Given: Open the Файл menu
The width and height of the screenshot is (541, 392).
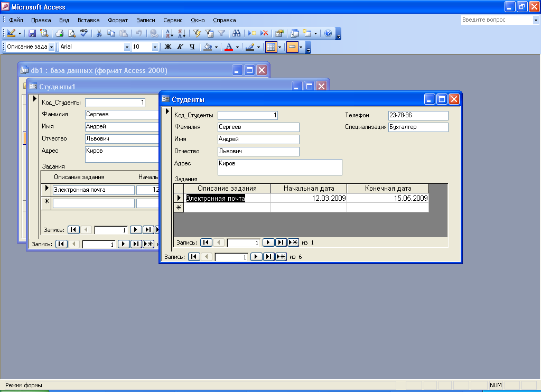Looking at the screenshot, I should pos(16,20).
